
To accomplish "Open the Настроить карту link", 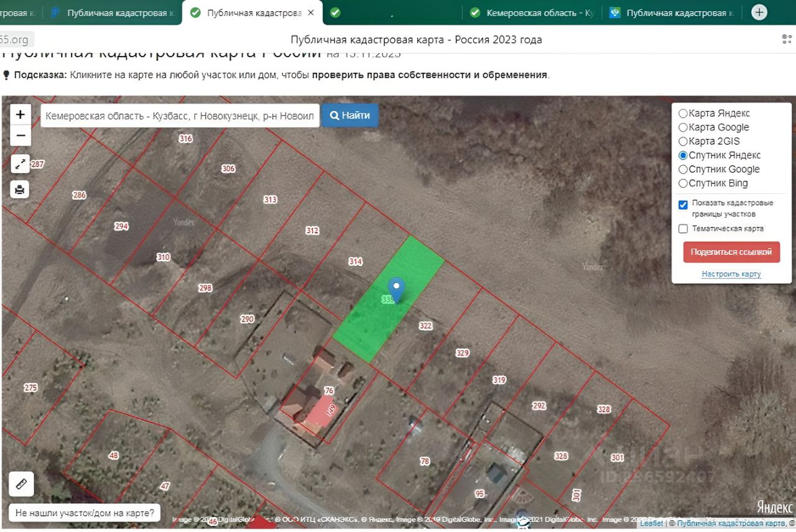I will click(731, 274).
